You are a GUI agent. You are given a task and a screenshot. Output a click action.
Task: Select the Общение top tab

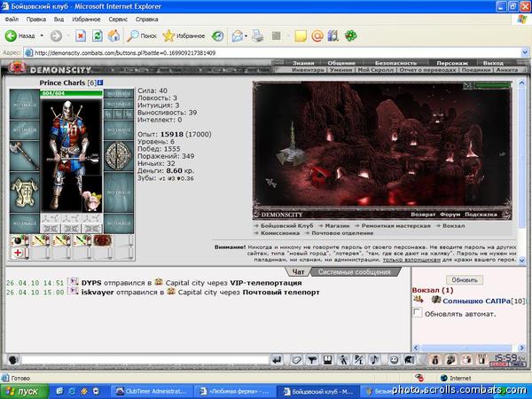(341, 63)
